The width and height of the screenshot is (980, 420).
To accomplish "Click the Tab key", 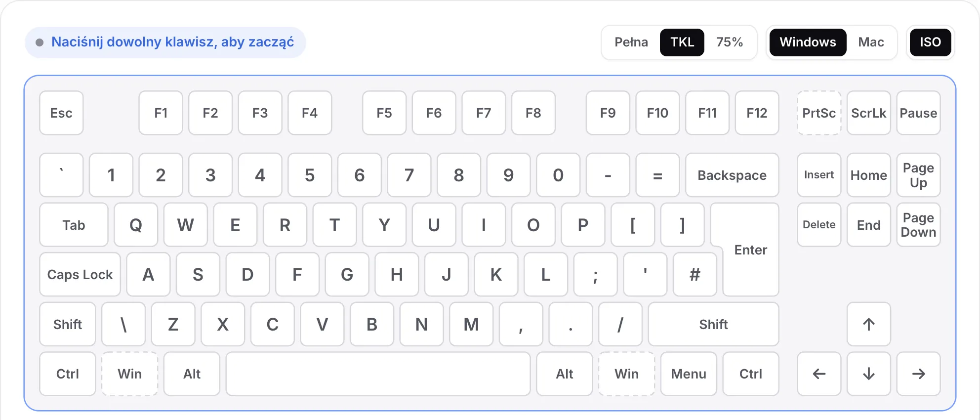I will tap(74, 225).
